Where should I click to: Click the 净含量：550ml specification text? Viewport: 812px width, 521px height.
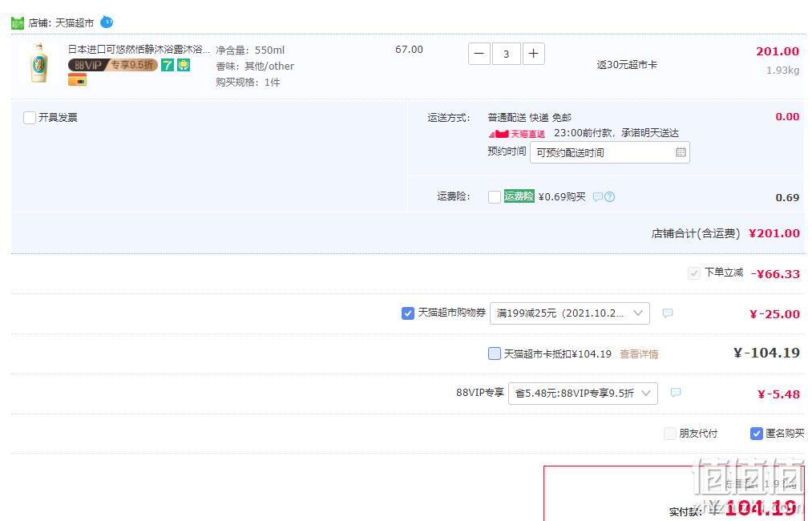pos(250,50)
